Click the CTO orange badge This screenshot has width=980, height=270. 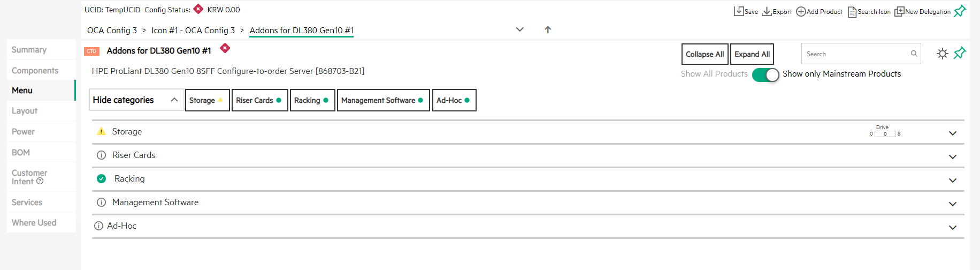click(x=91, y=51)
